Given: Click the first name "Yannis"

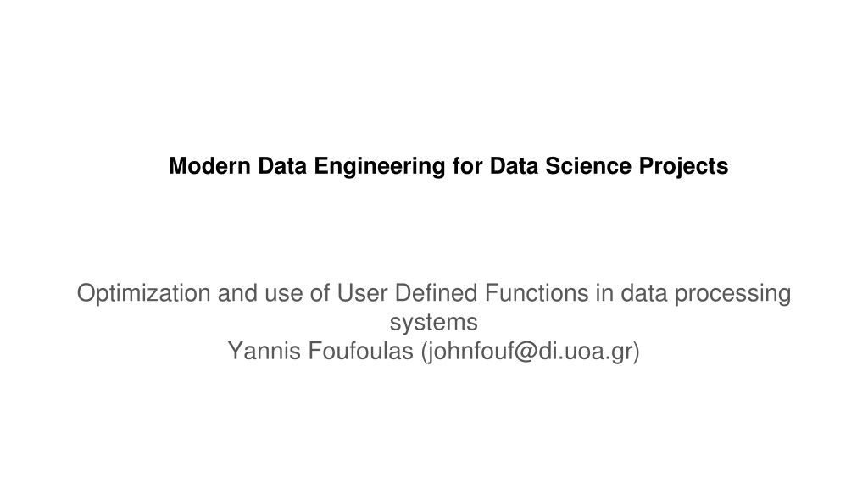Looking at the screenshot, I should (x=264, y=351).
